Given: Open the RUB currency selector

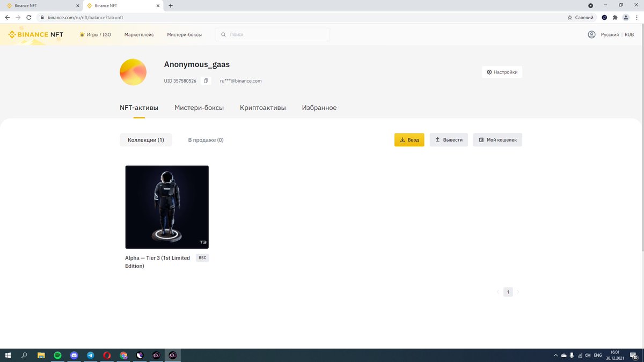Looking at the screenshot, I should pos(628,34).
